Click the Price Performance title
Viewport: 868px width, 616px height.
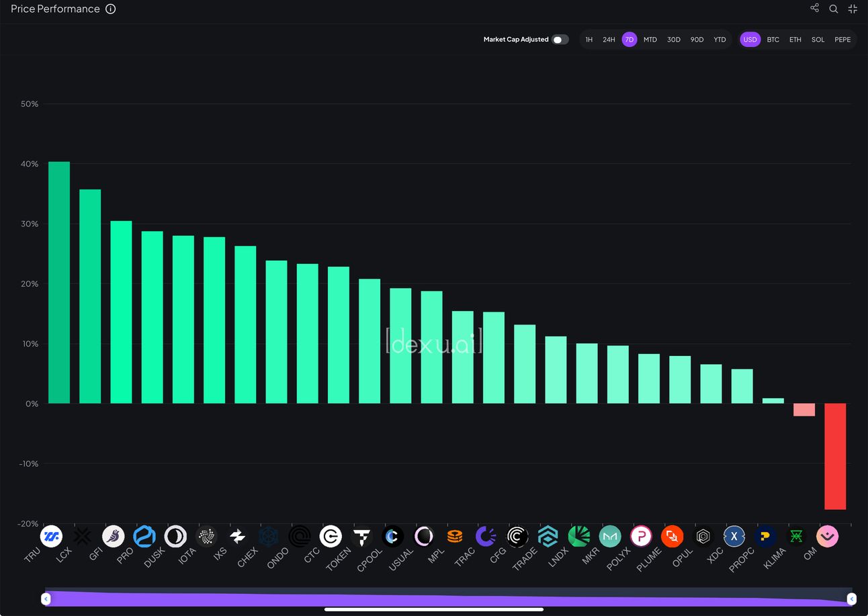tap(55, 9)
